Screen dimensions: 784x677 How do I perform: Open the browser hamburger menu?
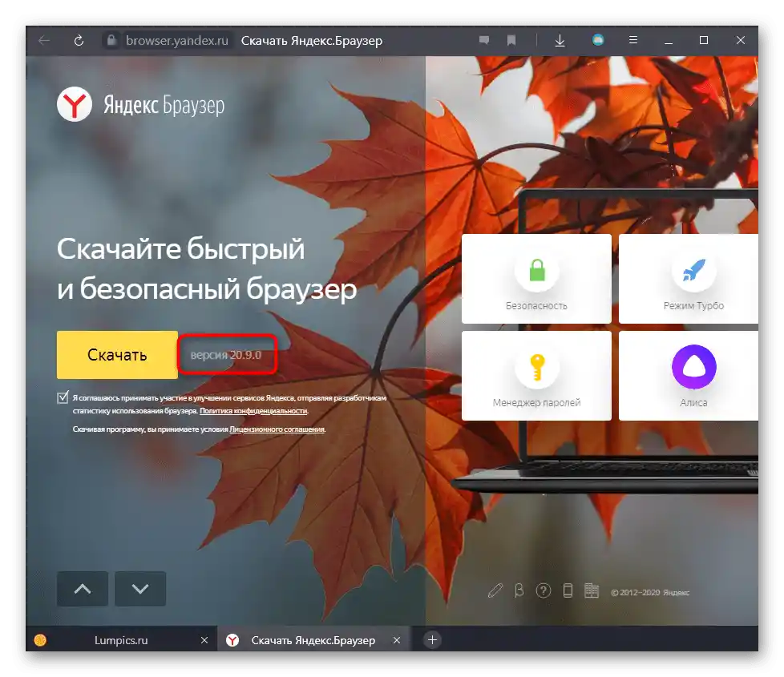click(633, 40)
